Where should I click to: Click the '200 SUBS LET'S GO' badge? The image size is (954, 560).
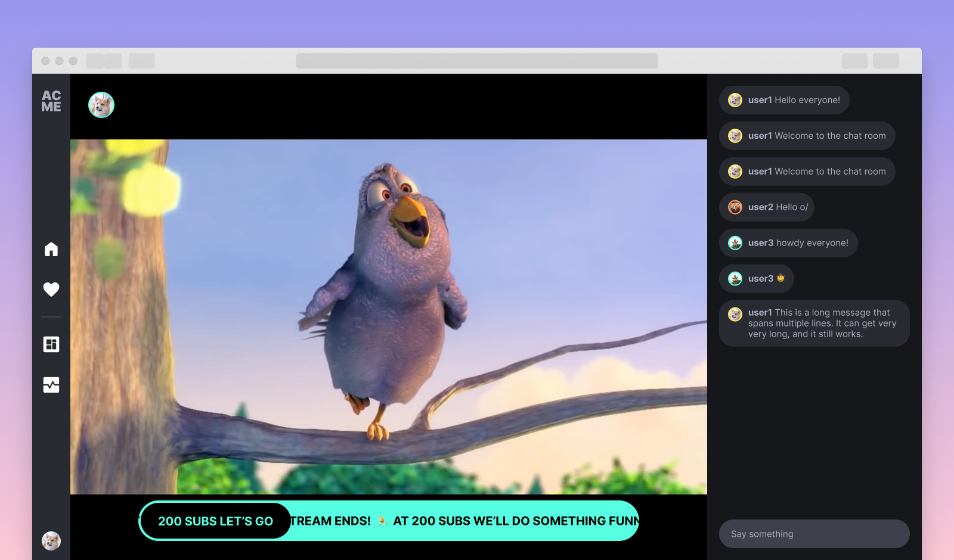pyautogui.click(x=215, y=521)
